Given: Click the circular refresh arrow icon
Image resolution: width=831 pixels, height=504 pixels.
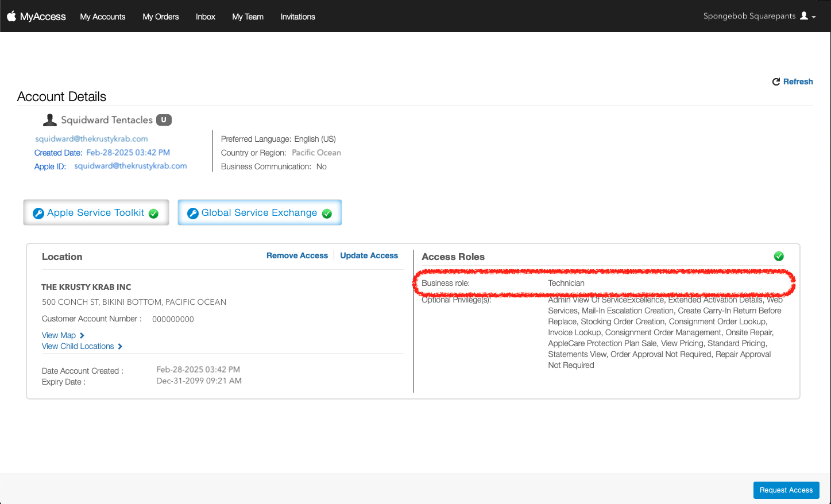Looking at the screenshot, I should (x=776, y=82).
